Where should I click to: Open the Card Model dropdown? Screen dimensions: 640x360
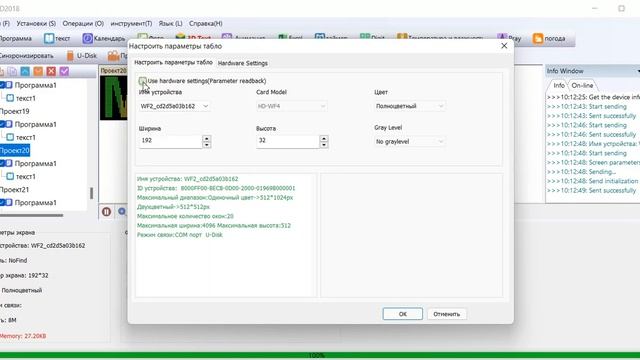(323, 106)
